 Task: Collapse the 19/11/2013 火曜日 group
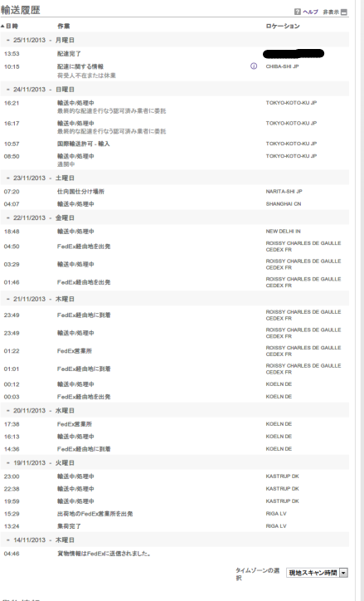(x=8, y=462)
